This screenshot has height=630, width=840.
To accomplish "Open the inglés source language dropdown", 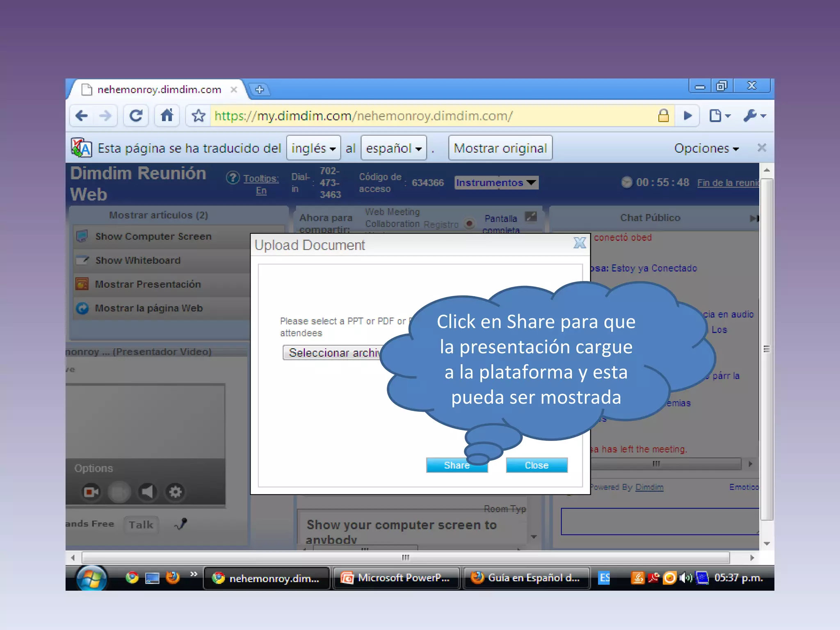I will coord(313,148).
